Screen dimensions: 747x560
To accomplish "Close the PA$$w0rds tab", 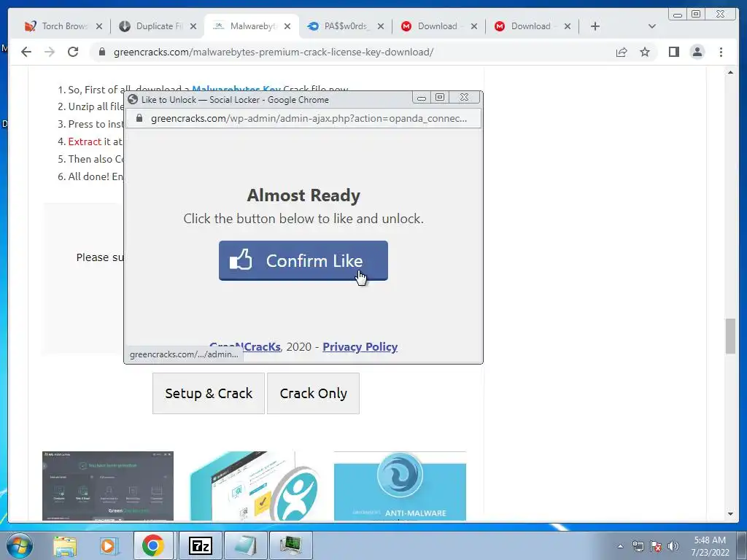I will [x=381, y=26].
